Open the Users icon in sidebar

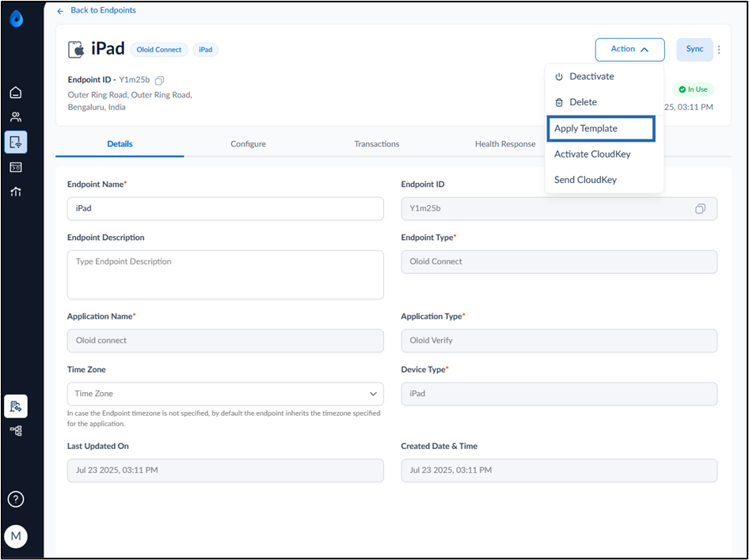tap(16, 117)
